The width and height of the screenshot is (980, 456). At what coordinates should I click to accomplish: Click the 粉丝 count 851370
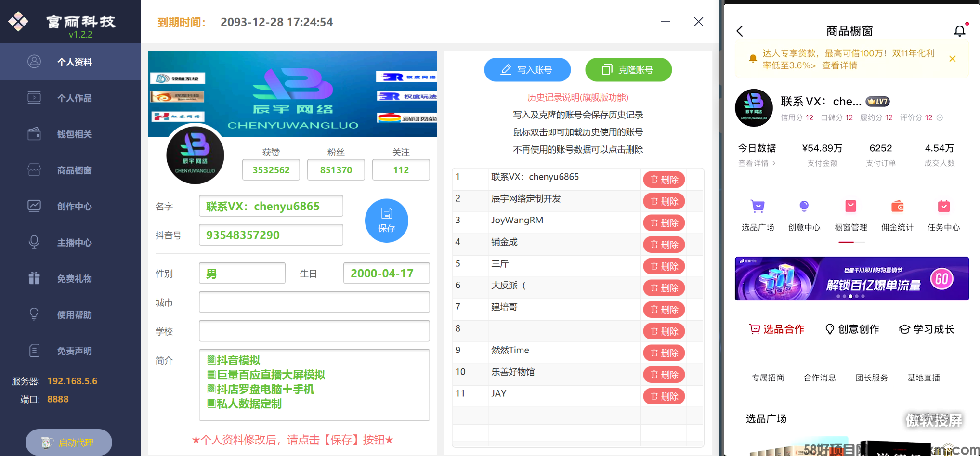coord(336,170)
